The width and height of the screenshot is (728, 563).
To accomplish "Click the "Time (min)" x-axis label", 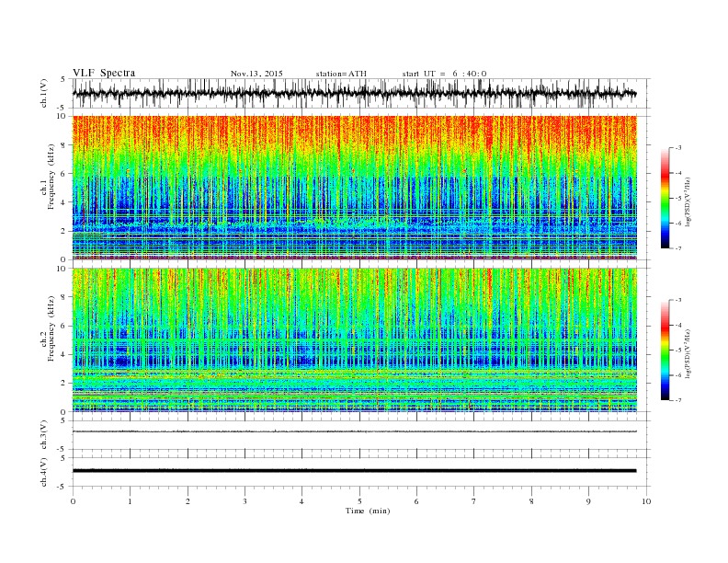I will pos(368,511).
